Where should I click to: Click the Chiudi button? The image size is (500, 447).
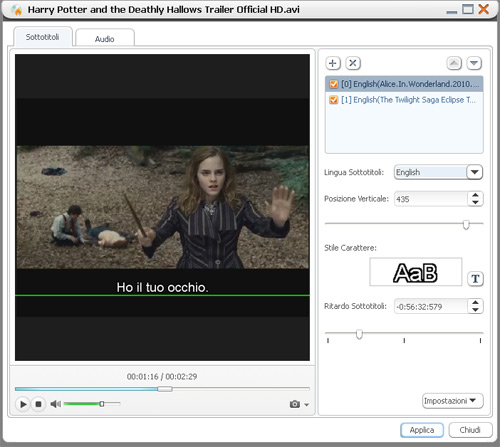point(470,430)
